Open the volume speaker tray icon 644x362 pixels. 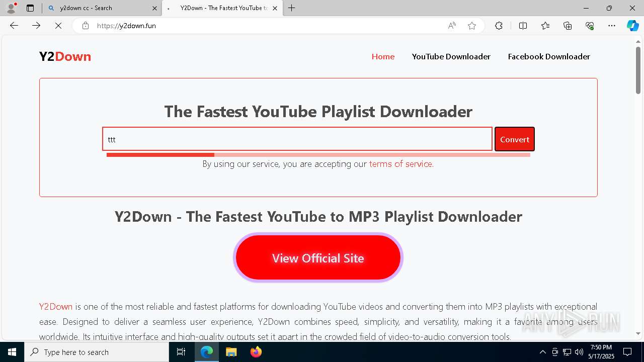point(579,352)
